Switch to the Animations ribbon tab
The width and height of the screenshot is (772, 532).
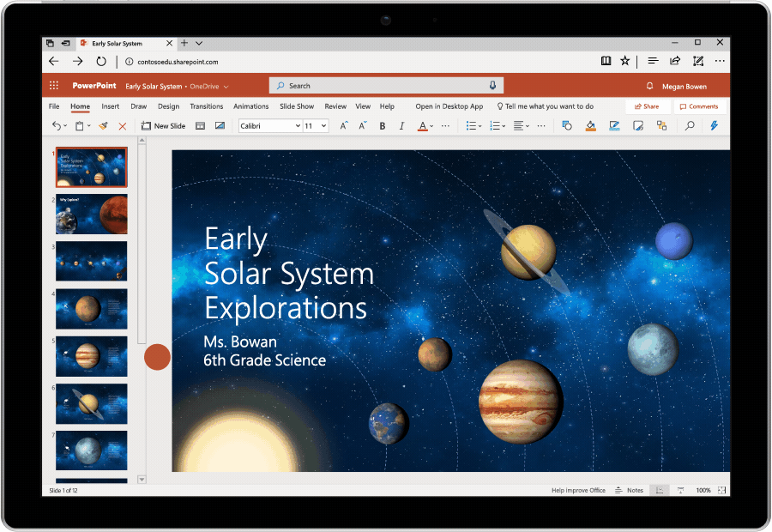(x=250, y=106)
